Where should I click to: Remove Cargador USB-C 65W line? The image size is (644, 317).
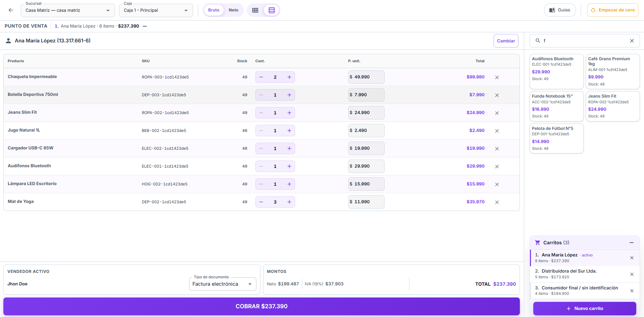(x=497, y=149)
